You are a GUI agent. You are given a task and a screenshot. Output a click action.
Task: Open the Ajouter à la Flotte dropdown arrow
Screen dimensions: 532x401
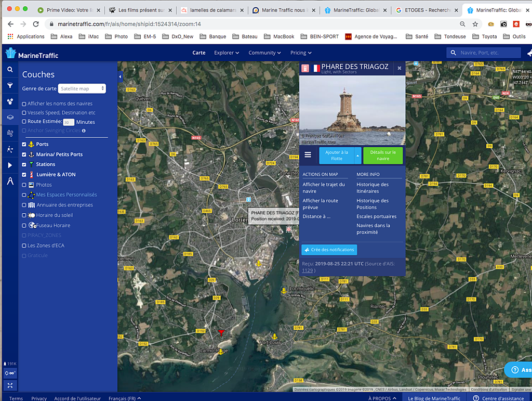[x=357, y=156]
